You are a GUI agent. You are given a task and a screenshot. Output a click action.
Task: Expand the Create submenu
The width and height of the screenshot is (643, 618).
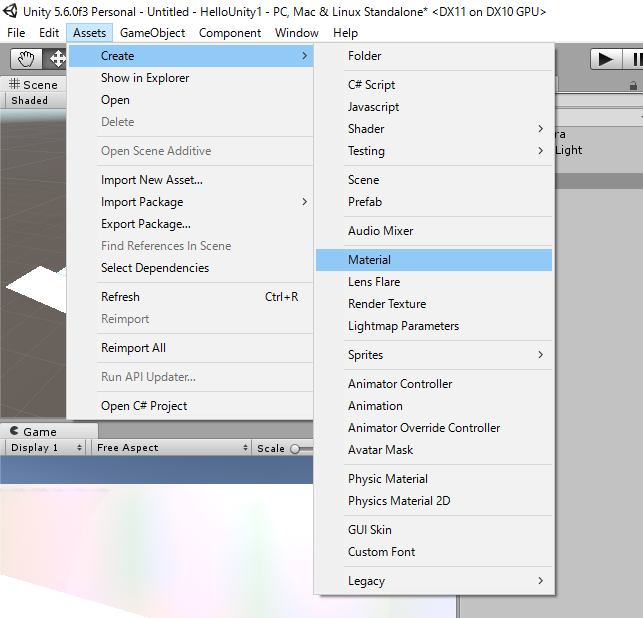click(x=191, y=56)
